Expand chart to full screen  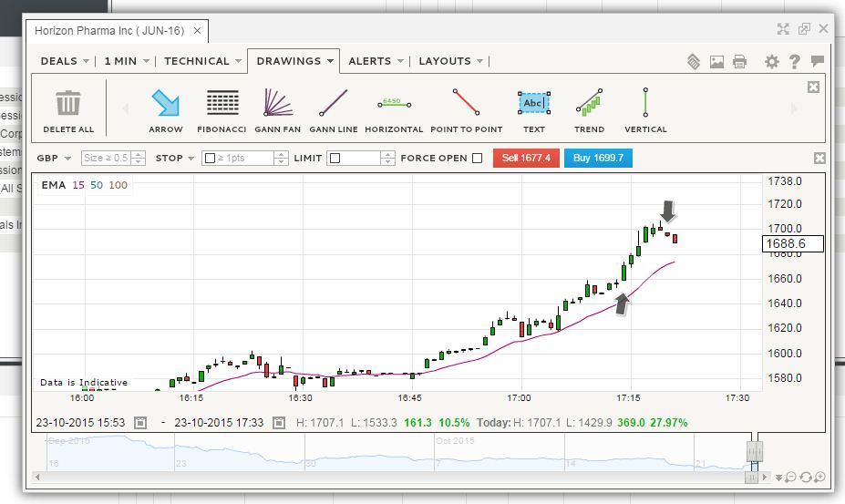[x=783, y=29]
